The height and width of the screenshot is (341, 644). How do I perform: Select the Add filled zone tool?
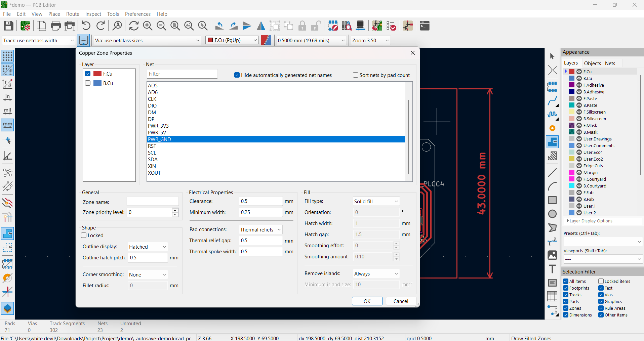tap(552, 142)
